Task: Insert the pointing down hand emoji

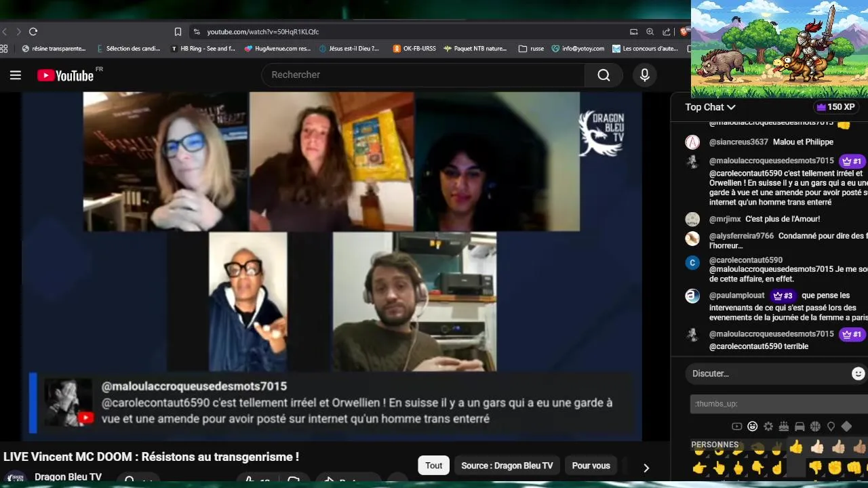Action: point(758,468)
